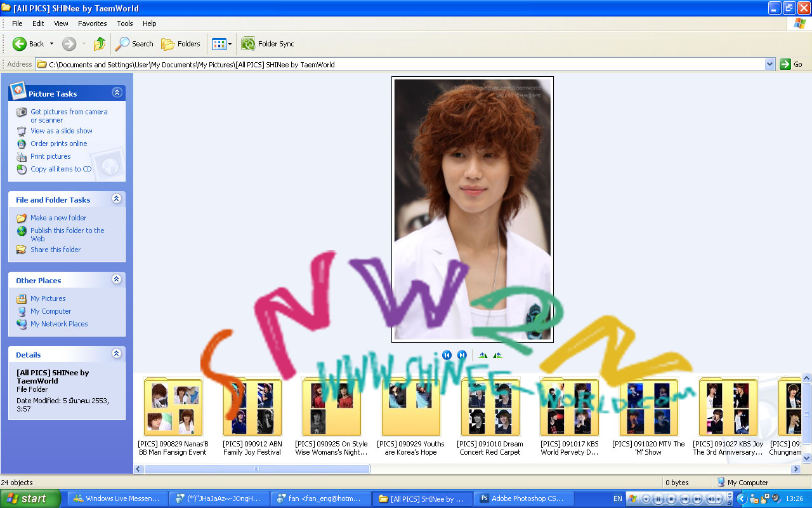The image size is (812, 508).
Task: Select the 091010 Dream Concert Red Carpet folder
Action: click(490, 417)
